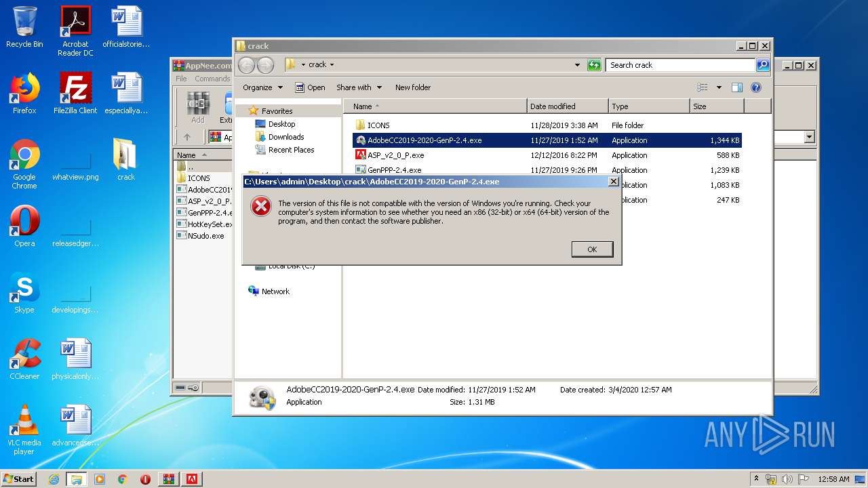
Task: Select officialstories Word document on desktop
Action: pyautogui.click(x=126, y=27)
